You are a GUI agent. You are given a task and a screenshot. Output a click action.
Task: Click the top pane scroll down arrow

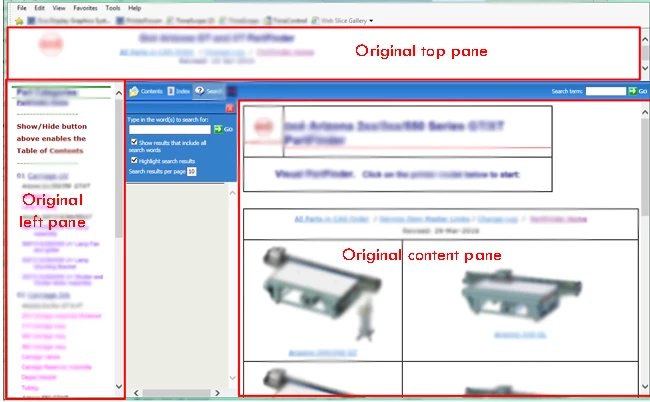(645, 68)
